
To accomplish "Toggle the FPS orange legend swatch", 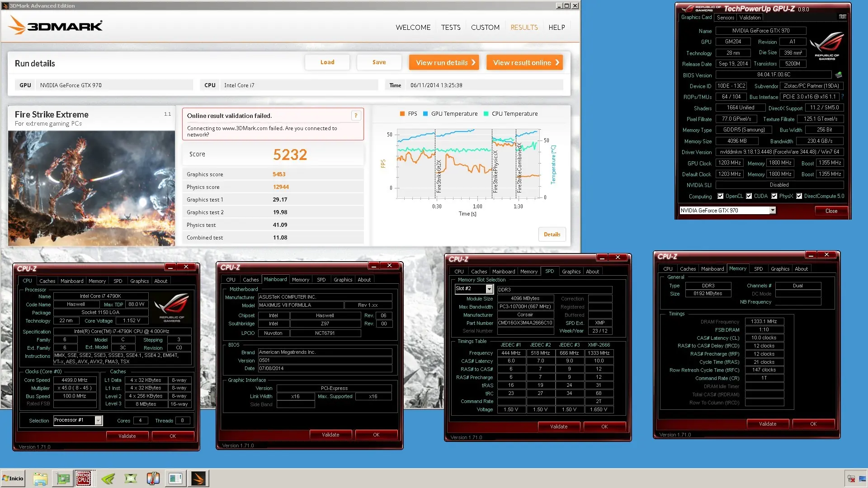I will [x=402, y=114].
